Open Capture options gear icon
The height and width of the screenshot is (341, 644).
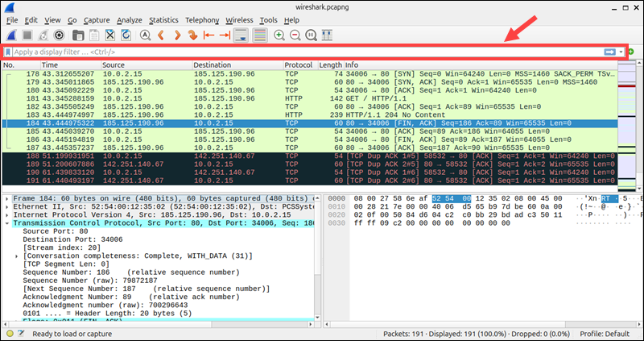[59, 35]
